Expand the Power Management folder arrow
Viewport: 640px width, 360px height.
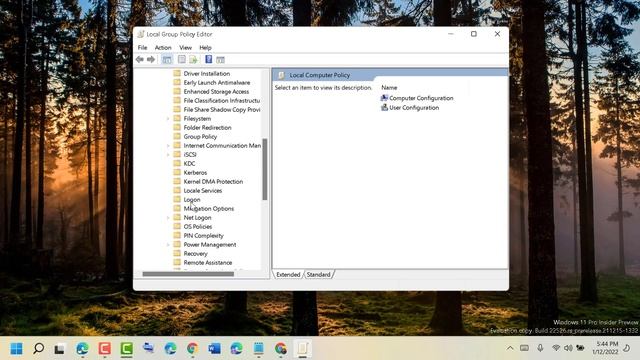coord(168,245)
